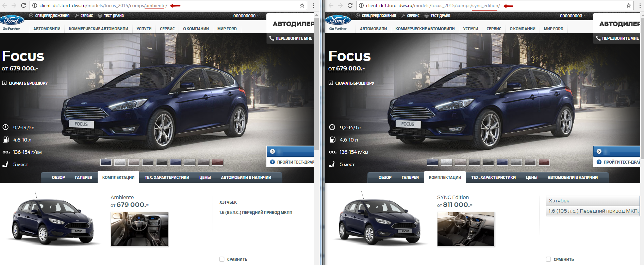Select white color swatch in right window
The image size is (644, 265).
[x=446, y=162]
